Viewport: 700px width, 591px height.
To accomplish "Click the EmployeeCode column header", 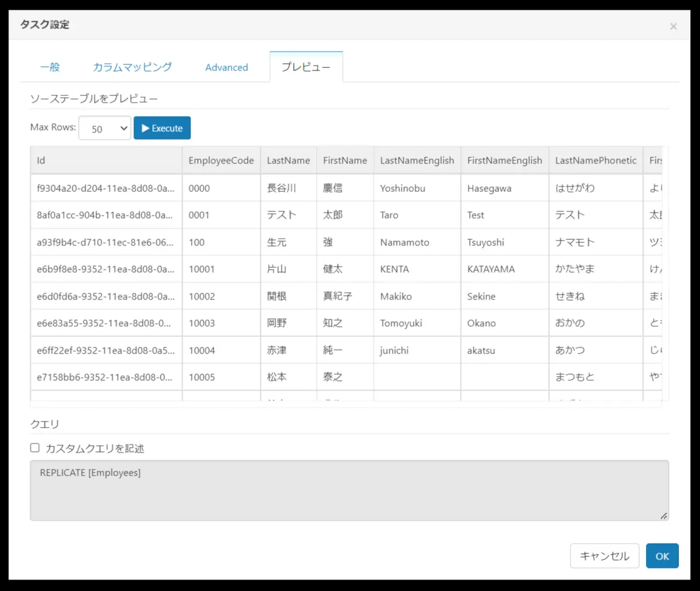I will point(222,160).
